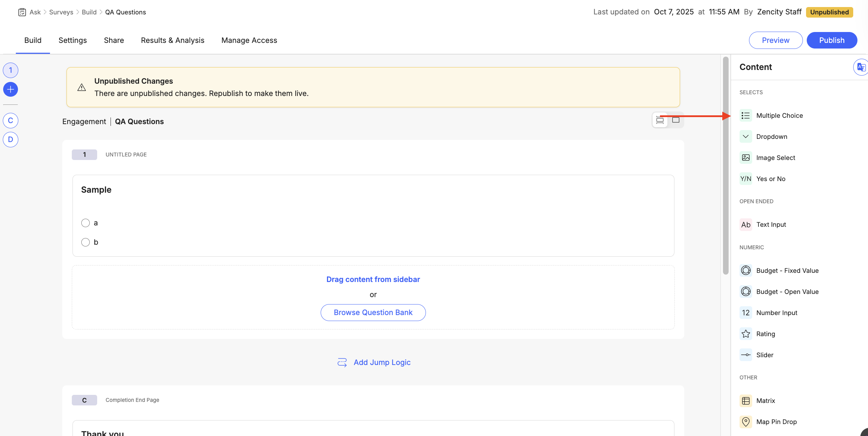Click the Matrix grid icon
Image resolution: width=868 pixels, height=436 pixels.
[746, 400]
